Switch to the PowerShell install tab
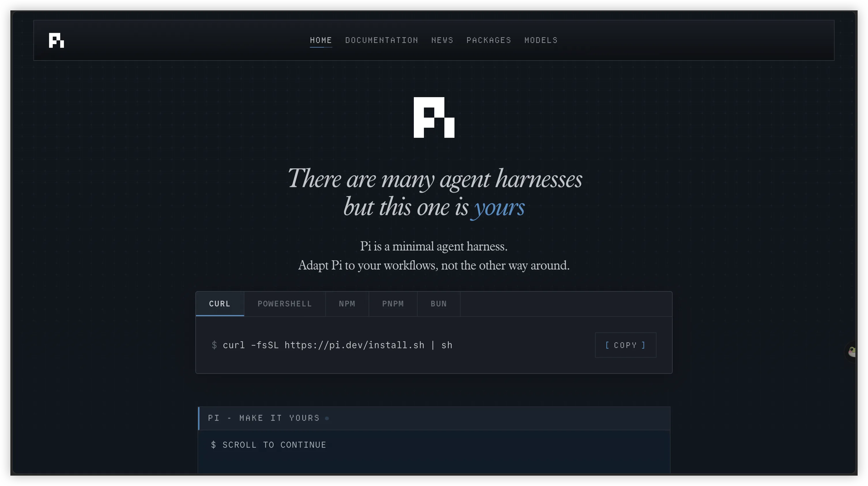This screenshot has width=868, height=486. 285,304
